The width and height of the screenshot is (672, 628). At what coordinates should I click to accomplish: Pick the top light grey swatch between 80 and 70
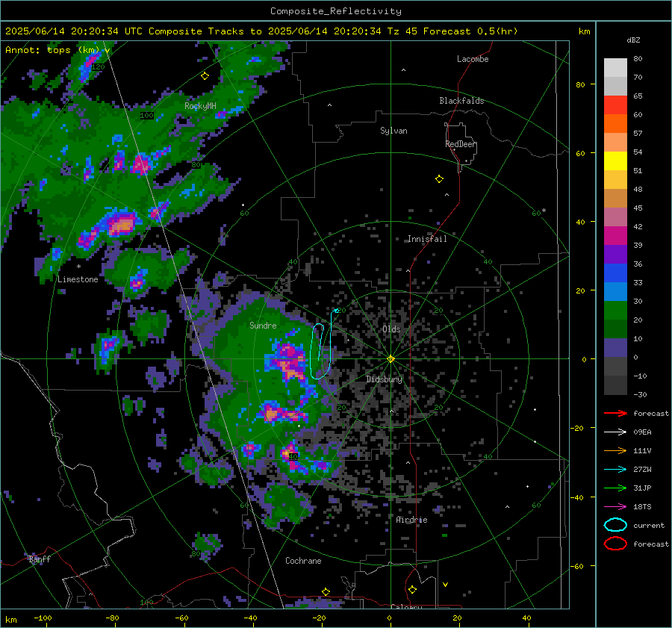[x=615, y=68]
